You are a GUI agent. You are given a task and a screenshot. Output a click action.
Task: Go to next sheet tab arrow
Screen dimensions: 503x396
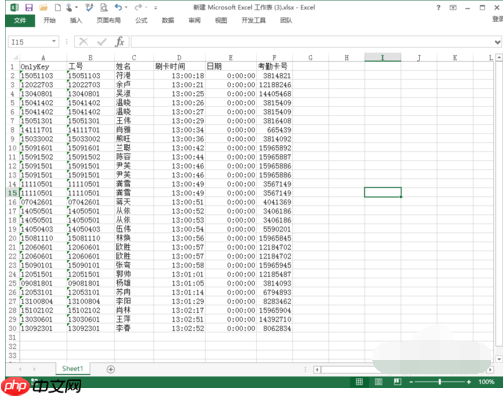click(x=34, y=369)
